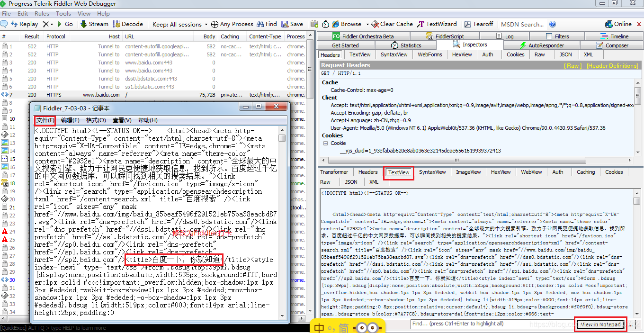This screenshot has width=644, height=333.
Task: Select the request SyntaxView tab next to TextView
Action: [x=394, y=54]
